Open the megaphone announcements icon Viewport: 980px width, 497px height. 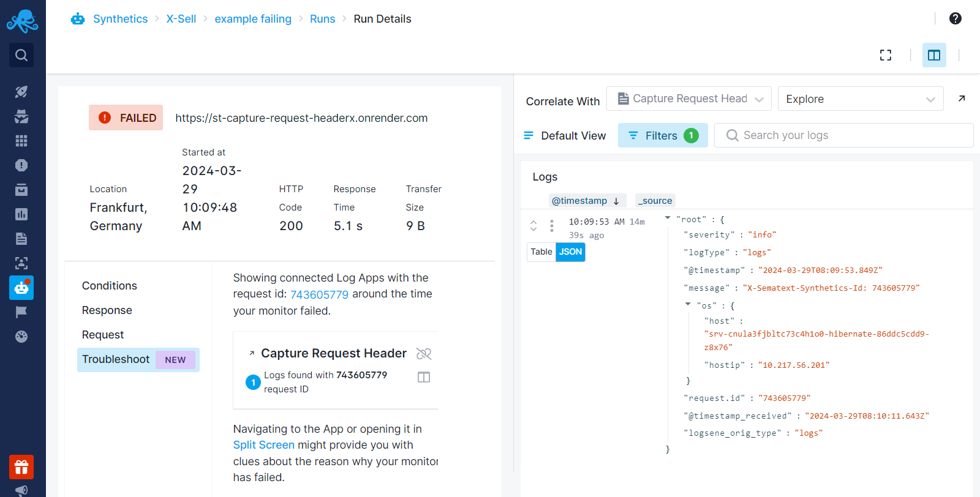(x=21, y=490)
